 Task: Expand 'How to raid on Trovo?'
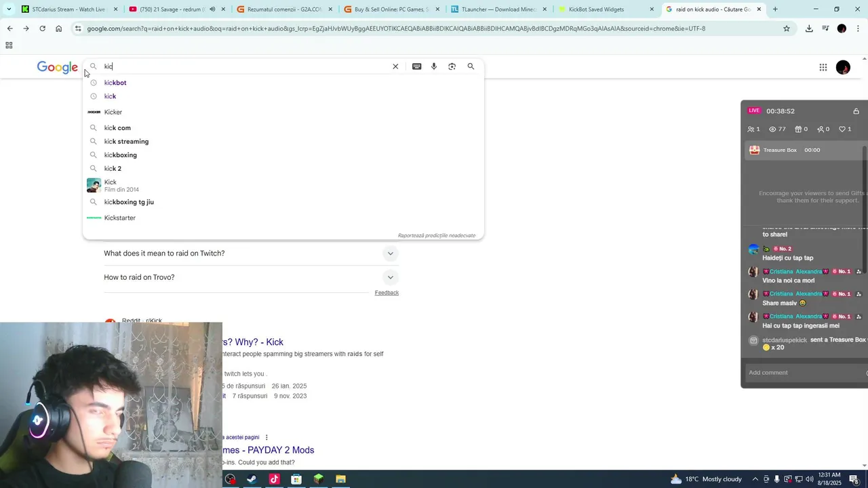[x=251, y=277]
